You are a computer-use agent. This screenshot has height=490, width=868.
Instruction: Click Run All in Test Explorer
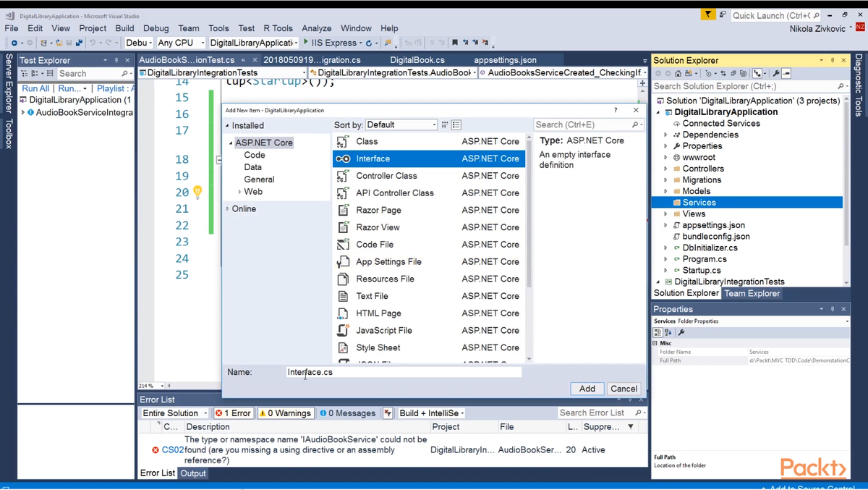35,88
